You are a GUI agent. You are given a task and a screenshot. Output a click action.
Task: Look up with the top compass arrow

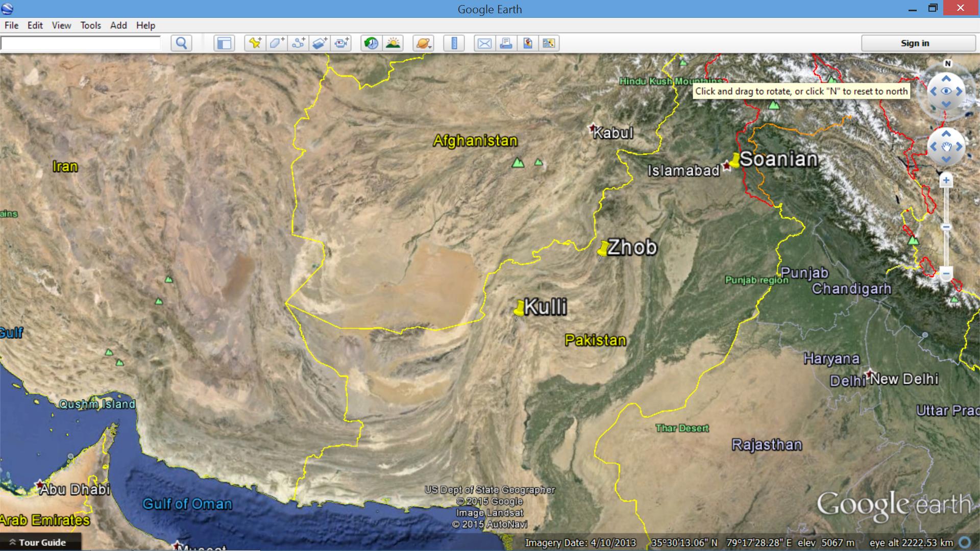tap(946, 79)
